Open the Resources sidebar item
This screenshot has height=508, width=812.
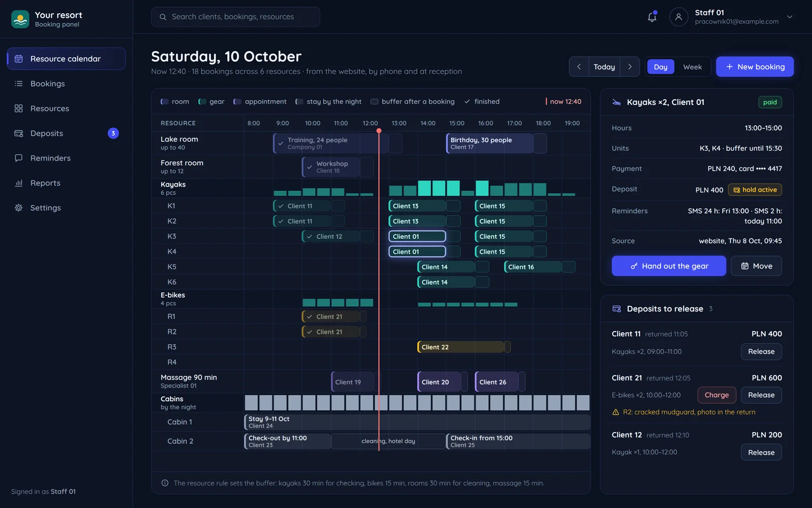point(66,109)
